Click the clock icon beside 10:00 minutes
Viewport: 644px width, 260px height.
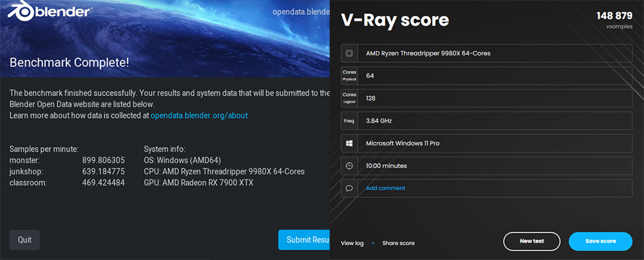pos(350,166)
